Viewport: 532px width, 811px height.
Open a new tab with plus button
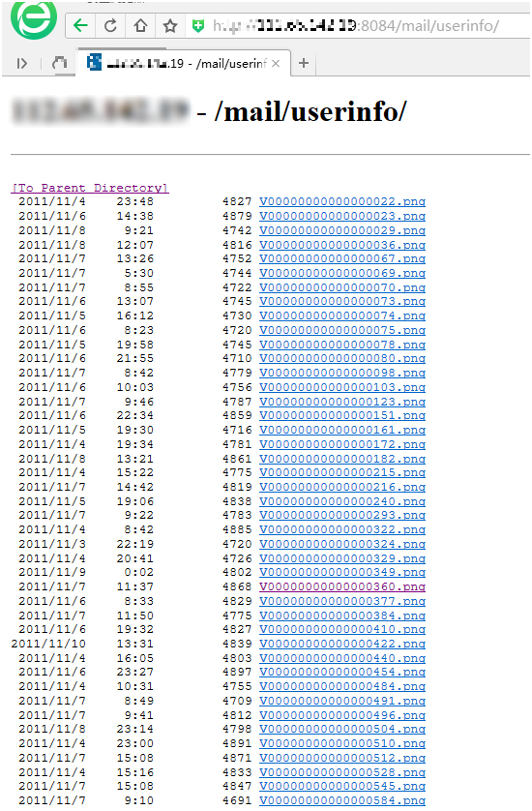coord(304,63)
